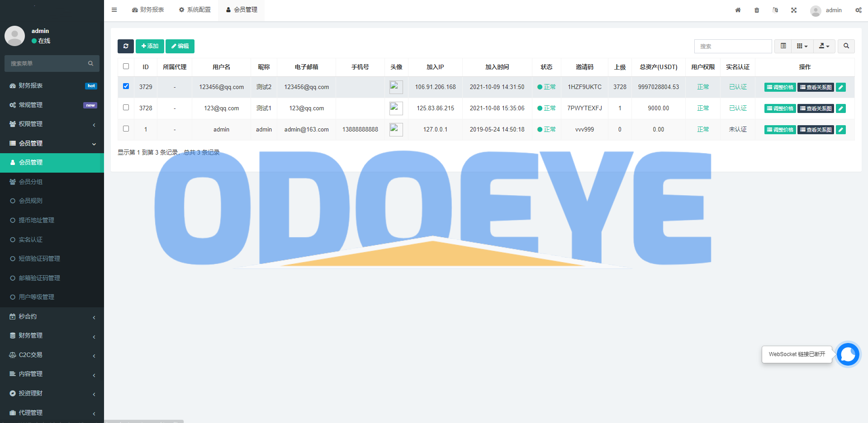Select the 会员管理 tab in top bar

coord(242,10)
